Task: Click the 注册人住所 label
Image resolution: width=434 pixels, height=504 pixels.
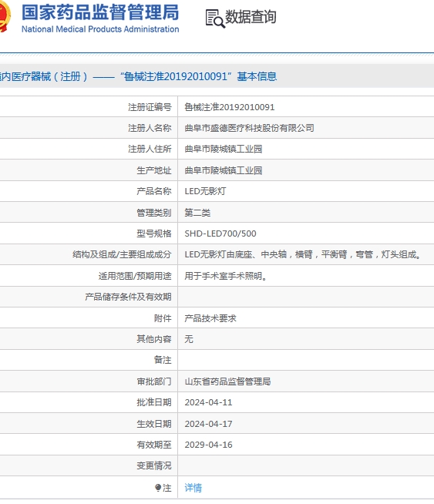Action: pos(150,149)
